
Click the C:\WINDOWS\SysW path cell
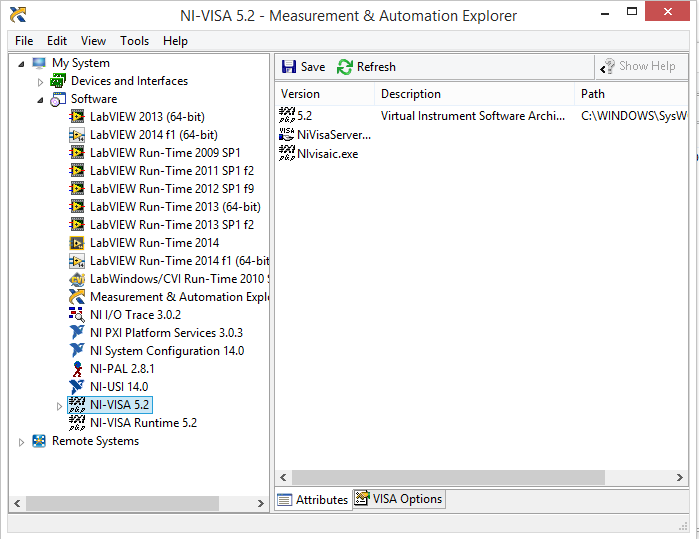coord(633,116)
